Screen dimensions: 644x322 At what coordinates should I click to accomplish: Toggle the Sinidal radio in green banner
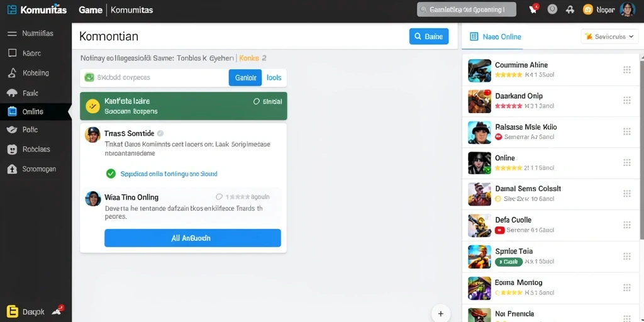point(257,101)
